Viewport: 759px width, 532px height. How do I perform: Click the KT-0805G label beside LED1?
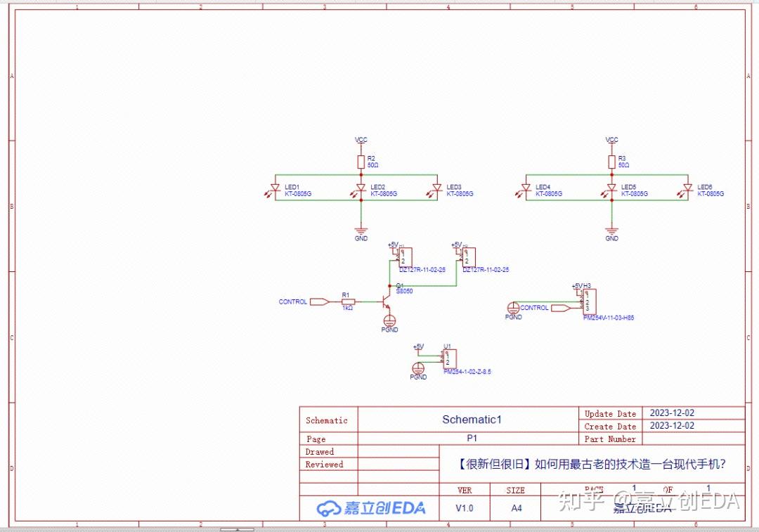(298, 194)
